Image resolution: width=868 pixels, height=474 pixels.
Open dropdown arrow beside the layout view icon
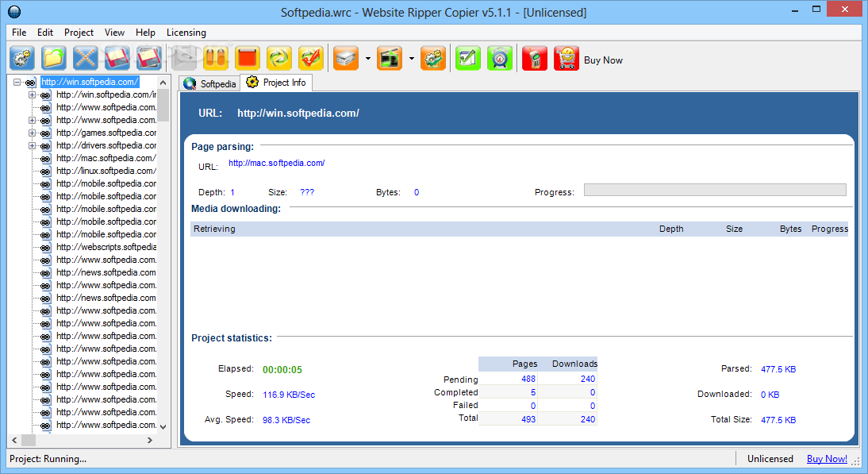[411, 59]
